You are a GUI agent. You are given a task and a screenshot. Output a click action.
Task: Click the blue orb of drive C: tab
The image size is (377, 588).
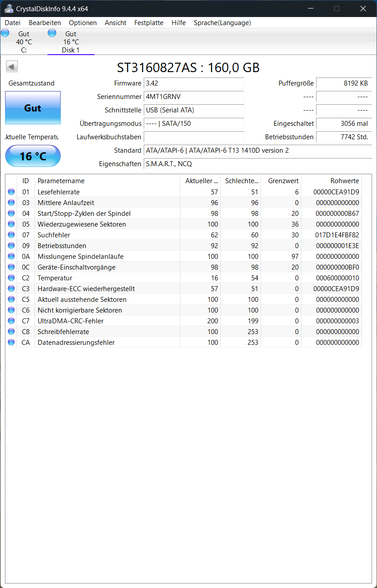5,33
